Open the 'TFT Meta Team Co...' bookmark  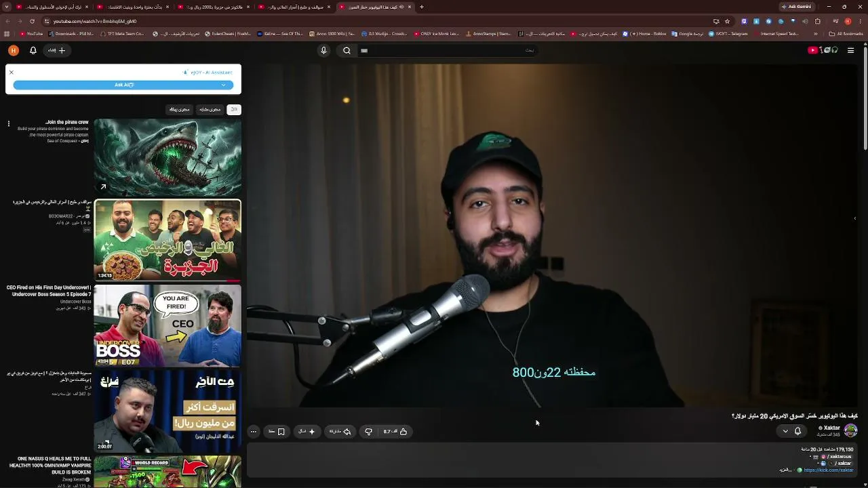click(x=122, y=33)
